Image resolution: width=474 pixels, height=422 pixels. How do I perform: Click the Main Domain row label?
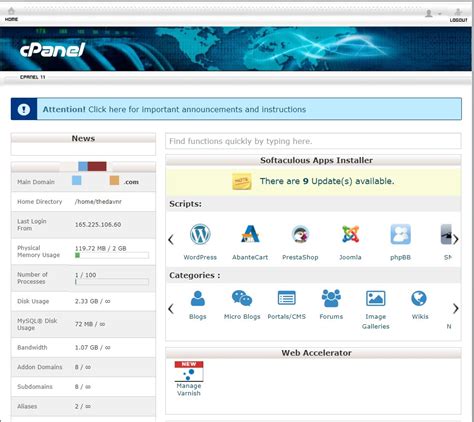[36, 182]
